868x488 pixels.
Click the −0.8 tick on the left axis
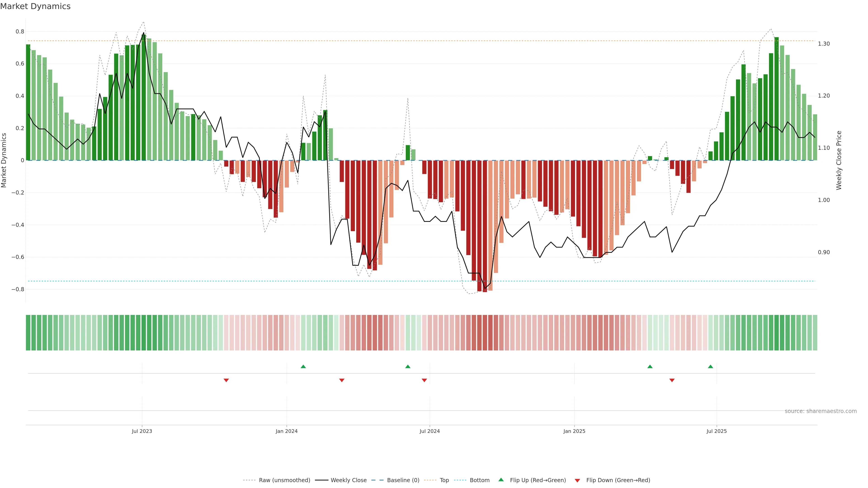click(x=18, y=289)
